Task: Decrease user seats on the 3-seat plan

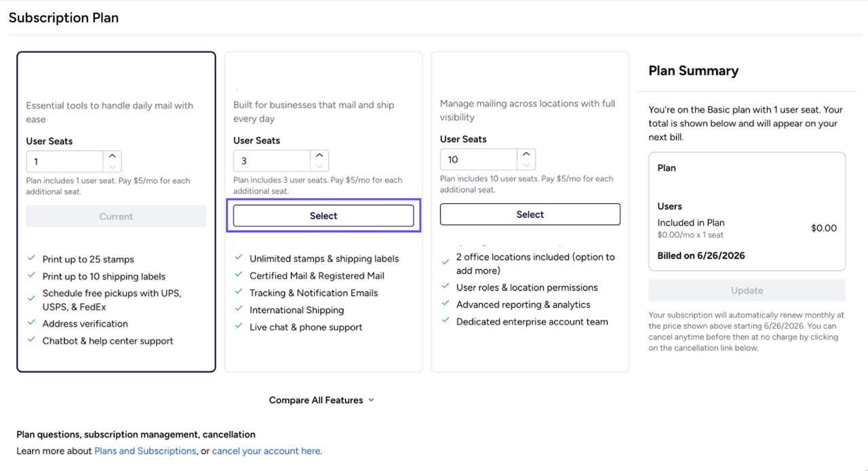Action: (x=320, y=166)
